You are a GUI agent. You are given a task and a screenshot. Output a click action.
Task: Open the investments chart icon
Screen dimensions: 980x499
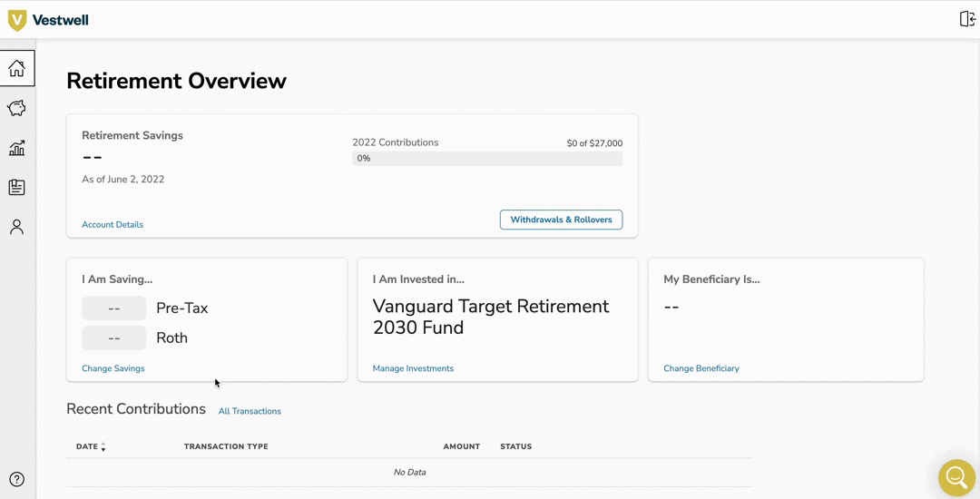(x=16, y=148)
